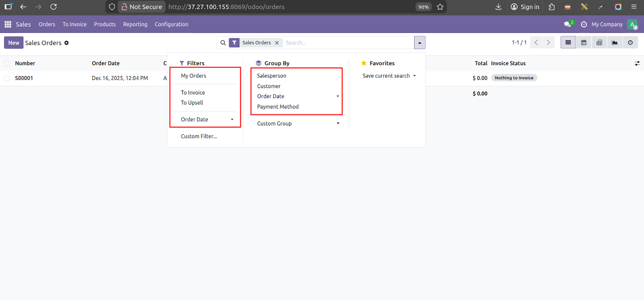Check the box for order S00001

click(7, 78)
